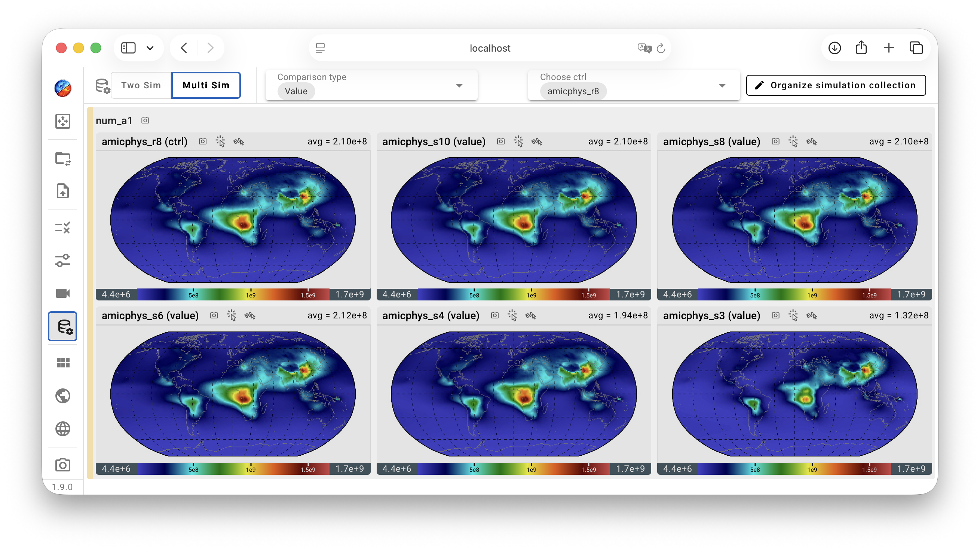
Task: Click the colorbar under amicphys_s10 map
Action: 514,294
